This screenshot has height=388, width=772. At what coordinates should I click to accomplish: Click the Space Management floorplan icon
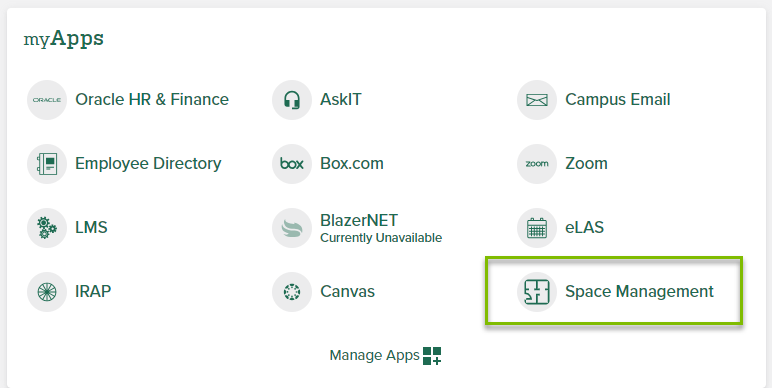point(537,292)
